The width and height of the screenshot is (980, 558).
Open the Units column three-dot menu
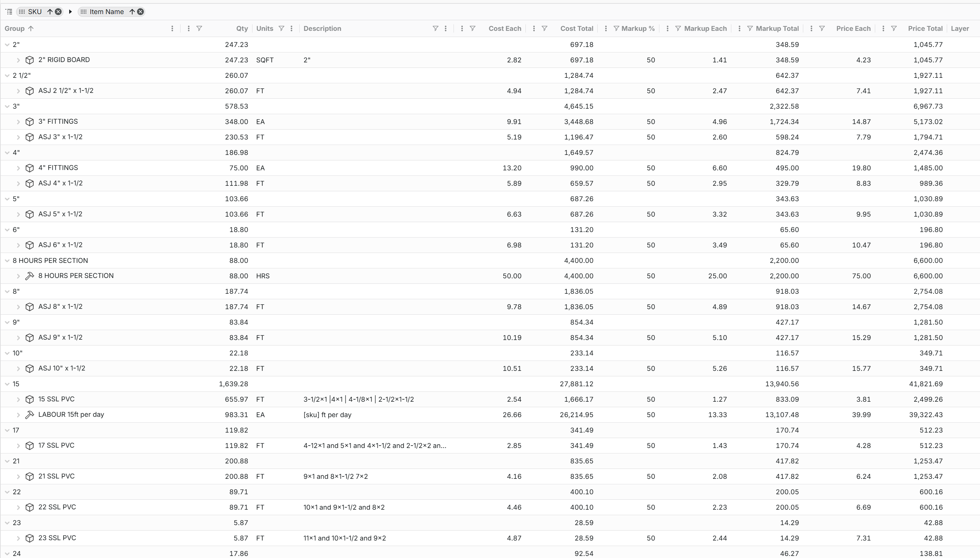coord(291,28)
